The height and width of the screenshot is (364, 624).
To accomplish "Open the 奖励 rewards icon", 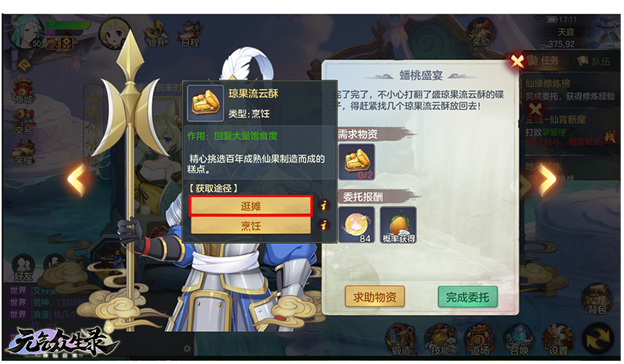I will click(480, 33).
